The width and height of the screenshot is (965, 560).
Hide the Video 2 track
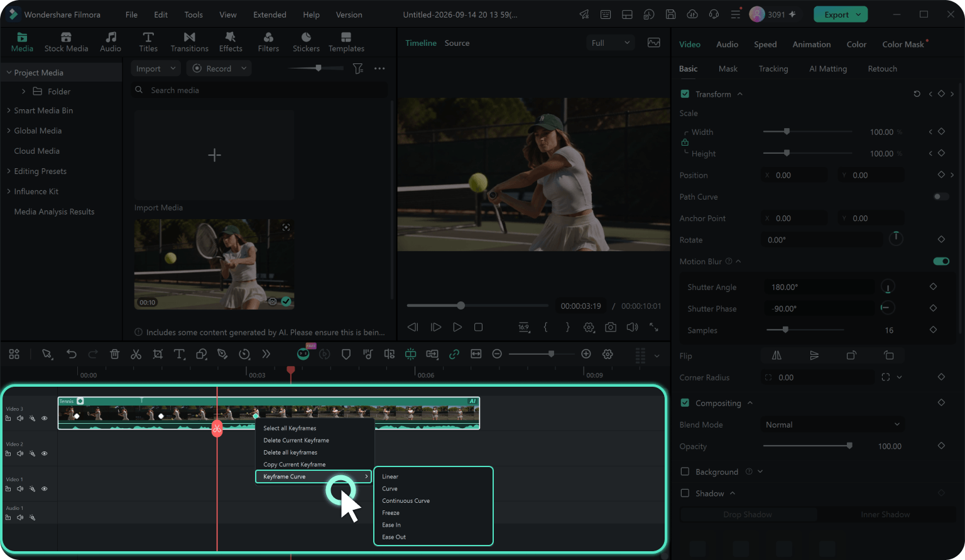pyautogui.click(x=44, y=453)
